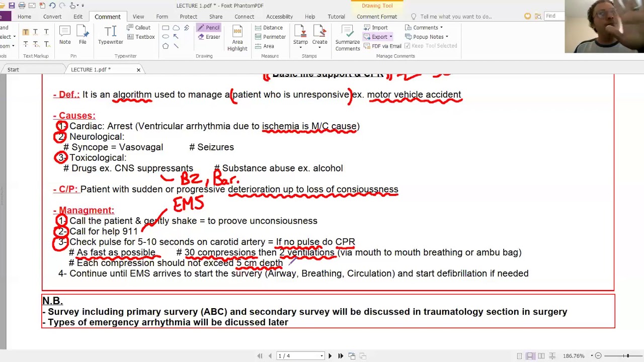Toggle the Keep Tool Selected checkbox

(407, 46)
